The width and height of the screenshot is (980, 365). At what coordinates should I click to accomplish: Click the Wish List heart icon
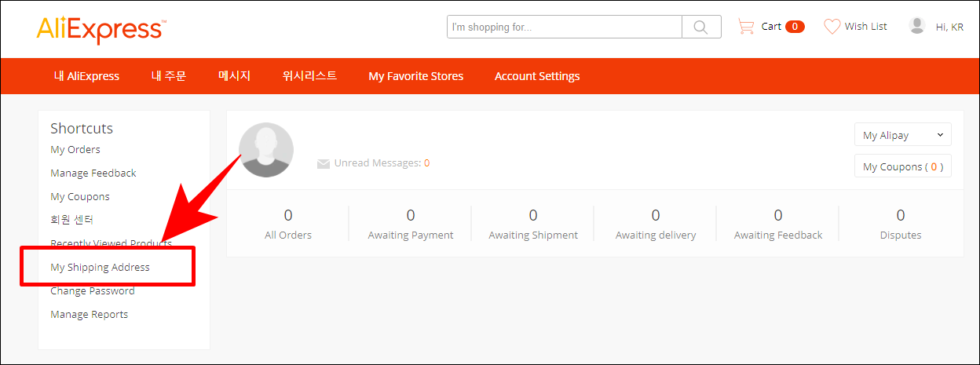832,27
